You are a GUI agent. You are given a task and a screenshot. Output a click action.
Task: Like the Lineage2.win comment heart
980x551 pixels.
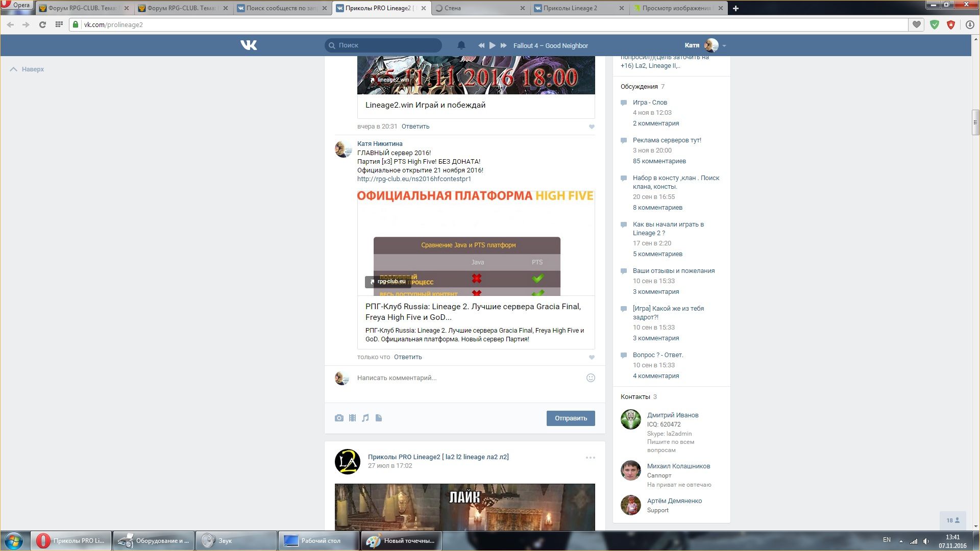tap(592, 127)
